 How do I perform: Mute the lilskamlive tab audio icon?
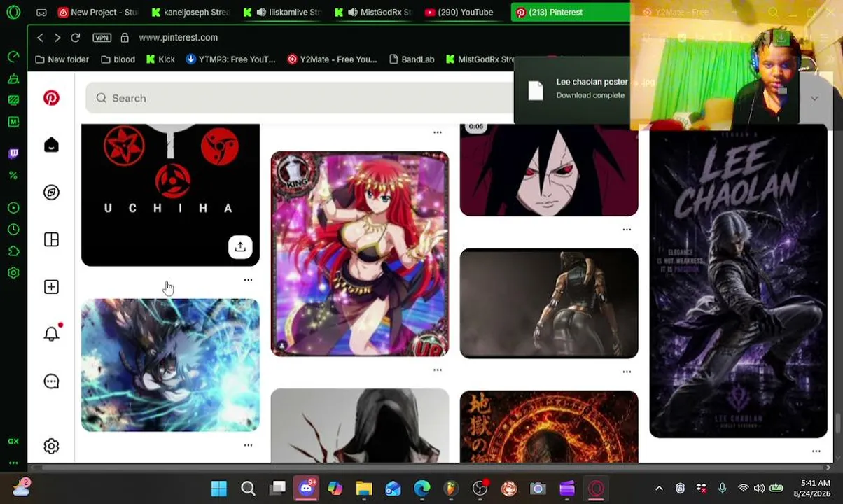pos(261,12)
